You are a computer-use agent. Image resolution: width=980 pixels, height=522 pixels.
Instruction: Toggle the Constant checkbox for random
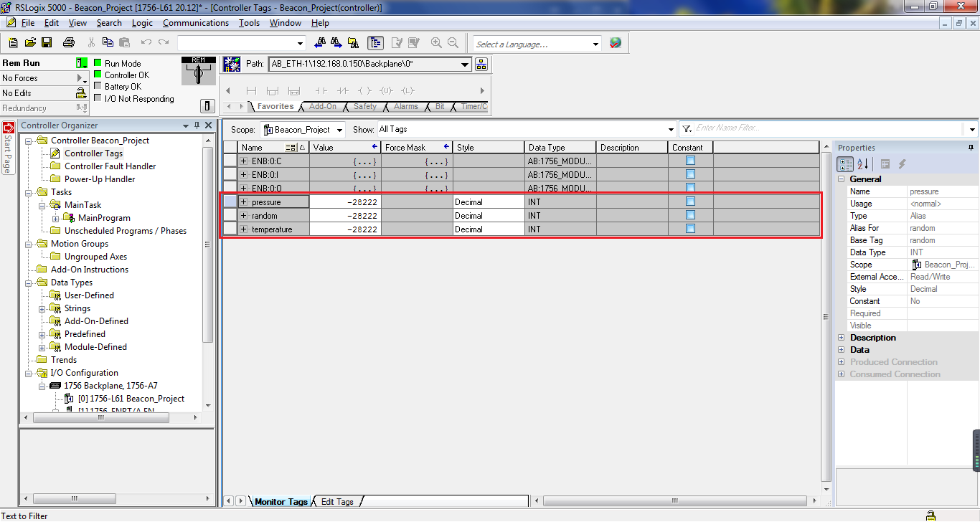click(690, 215)
